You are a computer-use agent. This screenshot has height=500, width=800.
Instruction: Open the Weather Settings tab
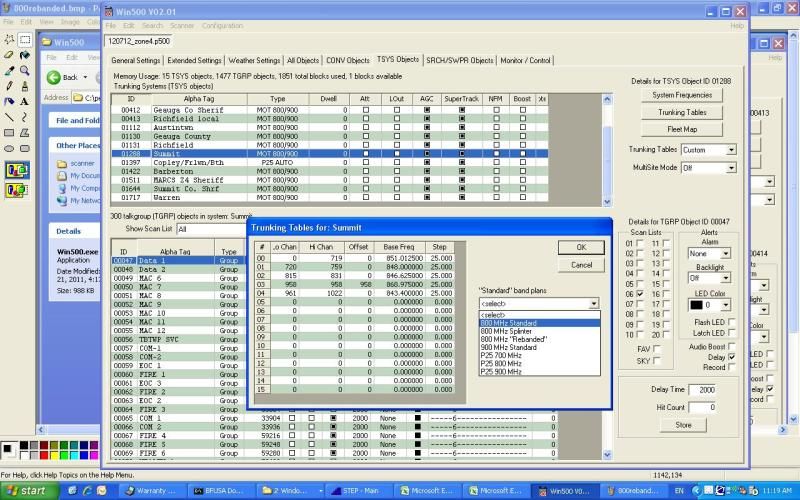coord(254,60)
